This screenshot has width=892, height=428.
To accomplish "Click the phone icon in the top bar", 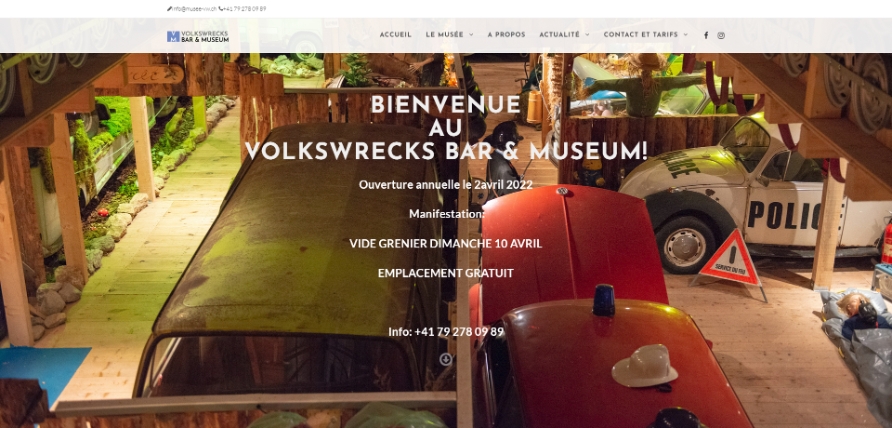I will (x=220, y=9).
